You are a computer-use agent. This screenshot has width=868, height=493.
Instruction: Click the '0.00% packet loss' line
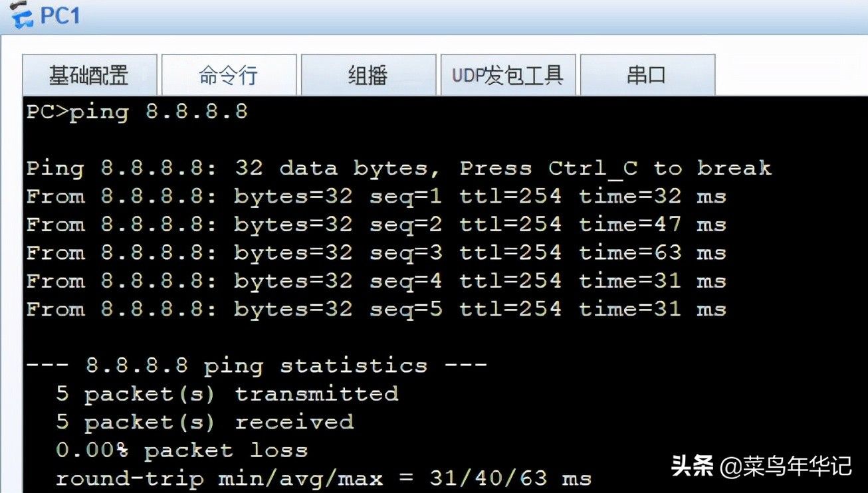[x=181, y=450]
